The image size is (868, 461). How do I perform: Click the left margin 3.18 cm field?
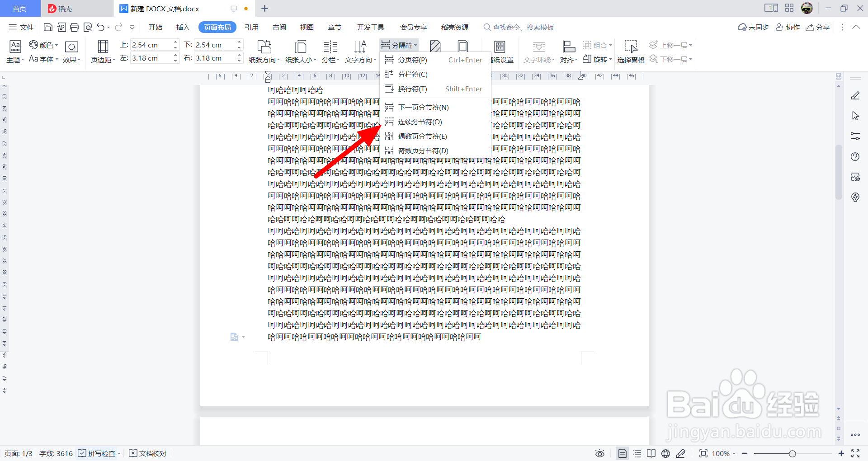[x=151, y=58]
